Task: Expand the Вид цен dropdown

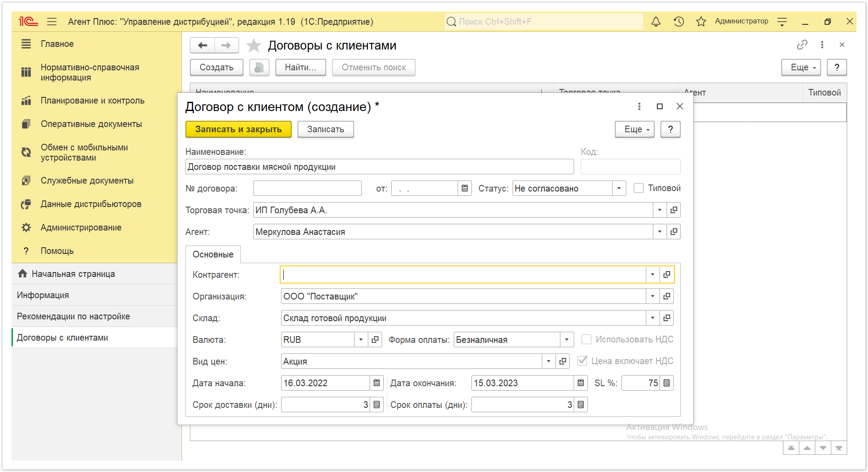Action: click(x=548, y=361)
